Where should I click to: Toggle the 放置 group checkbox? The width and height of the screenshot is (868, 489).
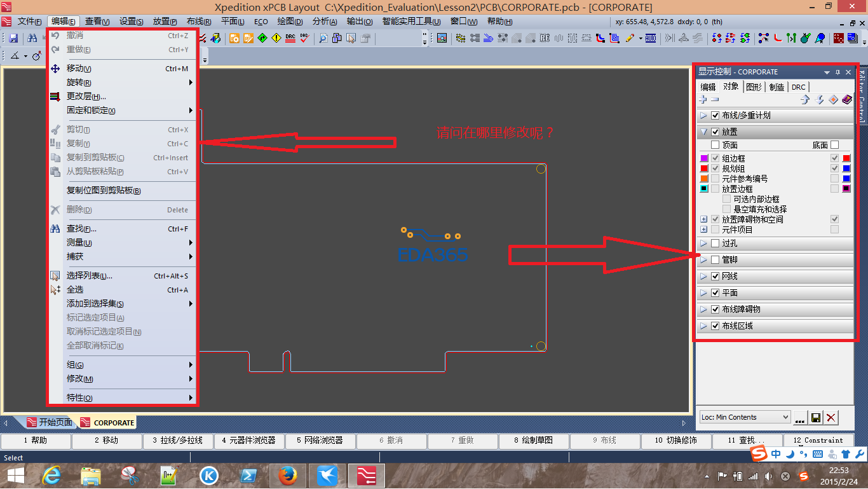point(715,132)
